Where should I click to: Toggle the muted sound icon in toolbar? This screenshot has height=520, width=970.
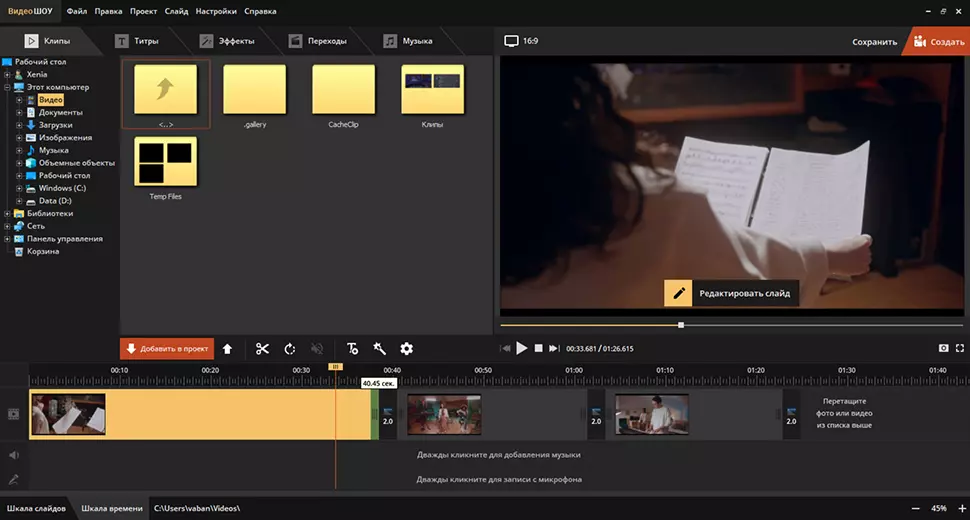pos(317,349)
